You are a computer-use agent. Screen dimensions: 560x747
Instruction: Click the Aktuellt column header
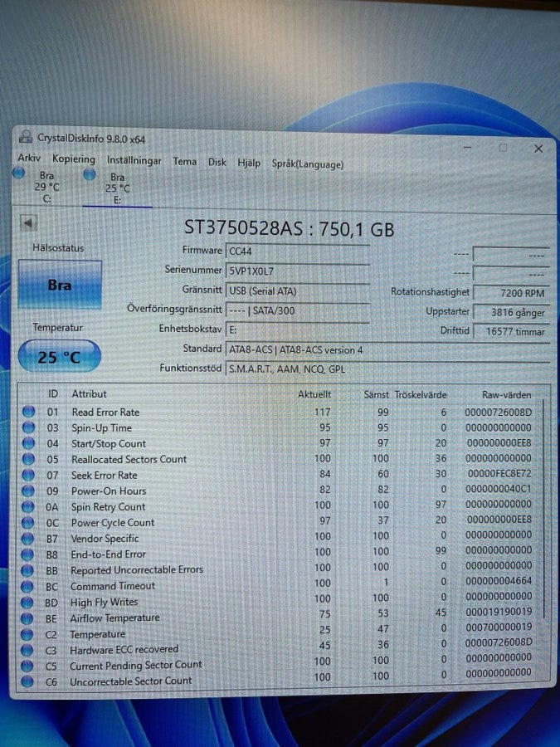pyautogui.click(x=314, y=394)
